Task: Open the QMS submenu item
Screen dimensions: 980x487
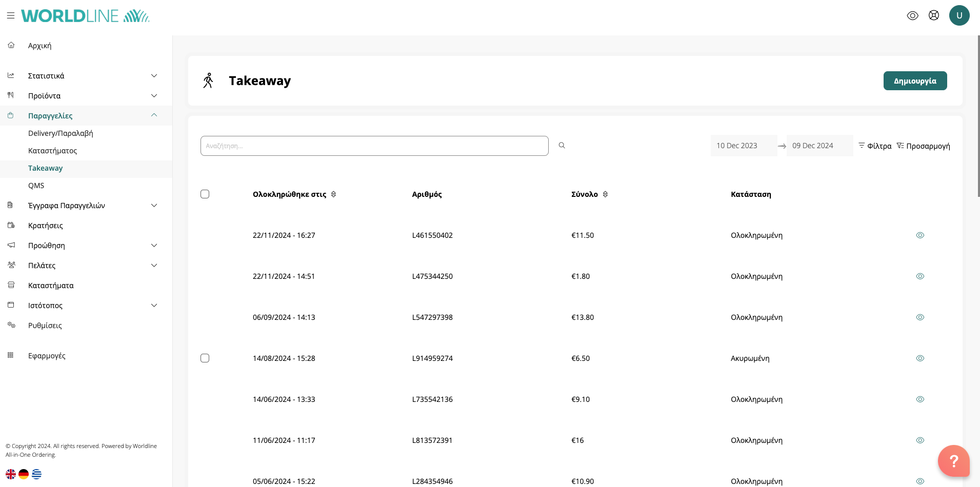Action: (x=36, y=186)
